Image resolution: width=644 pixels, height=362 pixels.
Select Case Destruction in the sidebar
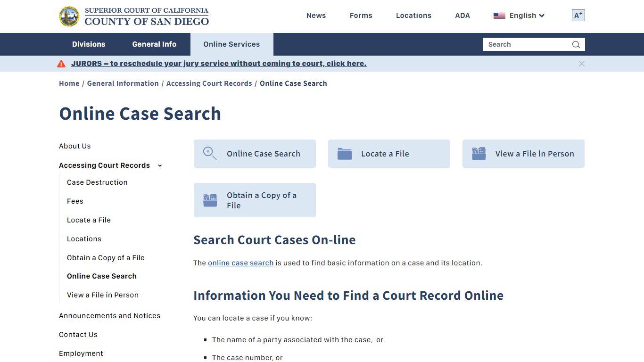coord(97,182)
